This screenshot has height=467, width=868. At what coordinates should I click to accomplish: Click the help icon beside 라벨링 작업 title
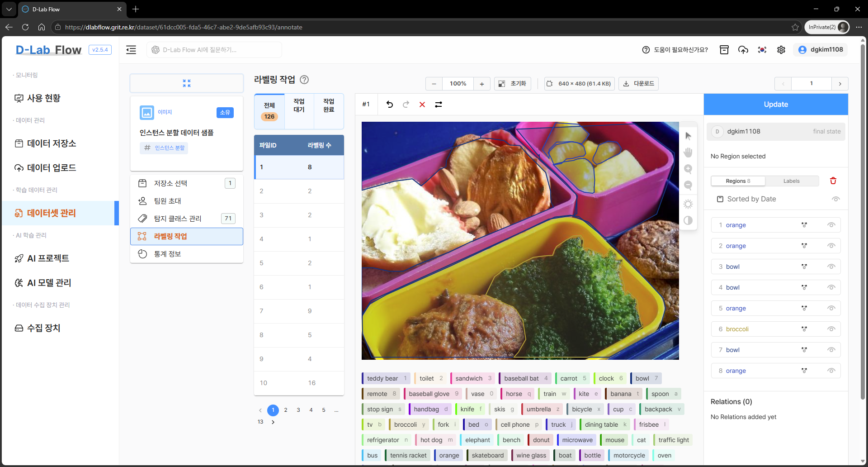point(305,80)
